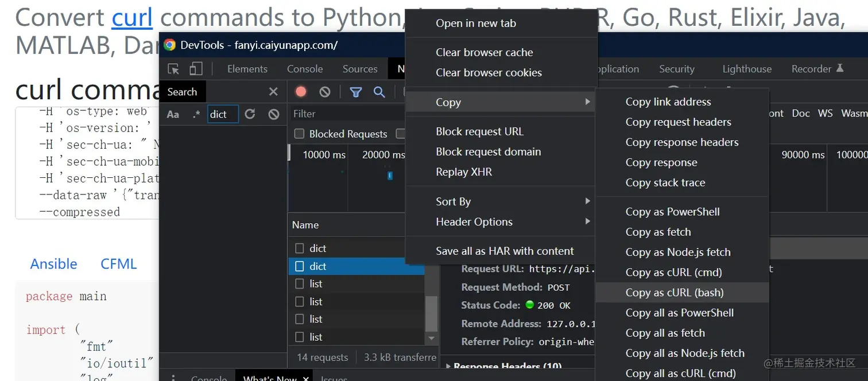Open the Elements tab
Screen dimensions: 868x381
tap(247, 69)
